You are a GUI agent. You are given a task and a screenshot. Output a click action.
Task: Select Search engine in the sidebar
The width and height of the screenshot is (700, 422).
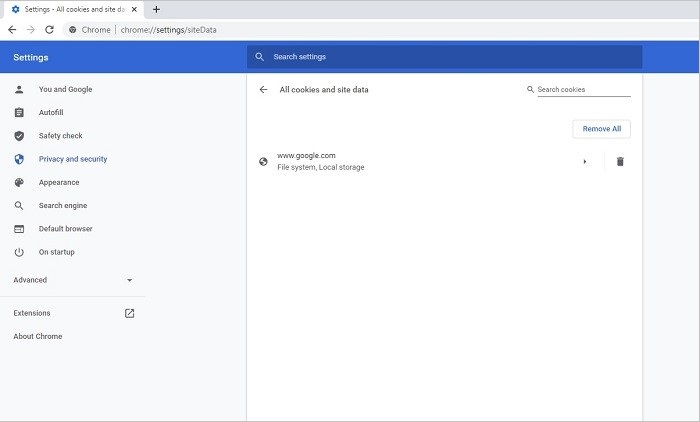[62, 206]
